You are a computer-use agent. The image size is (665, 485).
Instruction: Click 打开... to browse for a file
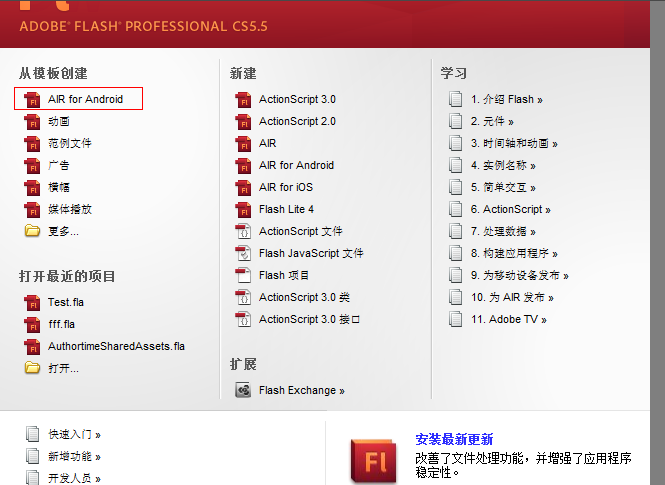(63, 368)
